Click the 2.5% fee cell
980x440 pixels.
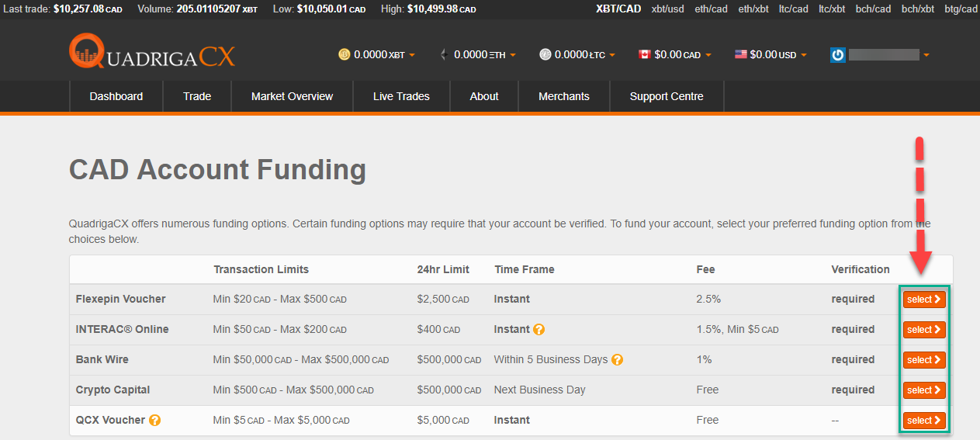pos(708,299)
